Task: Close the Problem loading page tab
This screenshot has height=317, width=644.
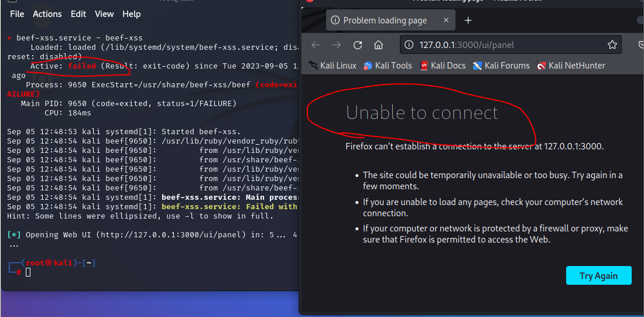Action: (446, 20)
